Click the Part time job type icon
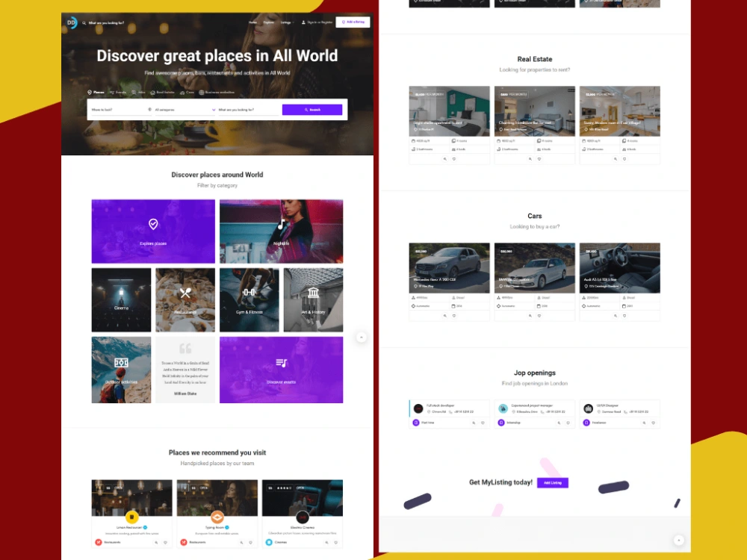The height and width of the screenshot is (560, 747). tap(415, 423)
